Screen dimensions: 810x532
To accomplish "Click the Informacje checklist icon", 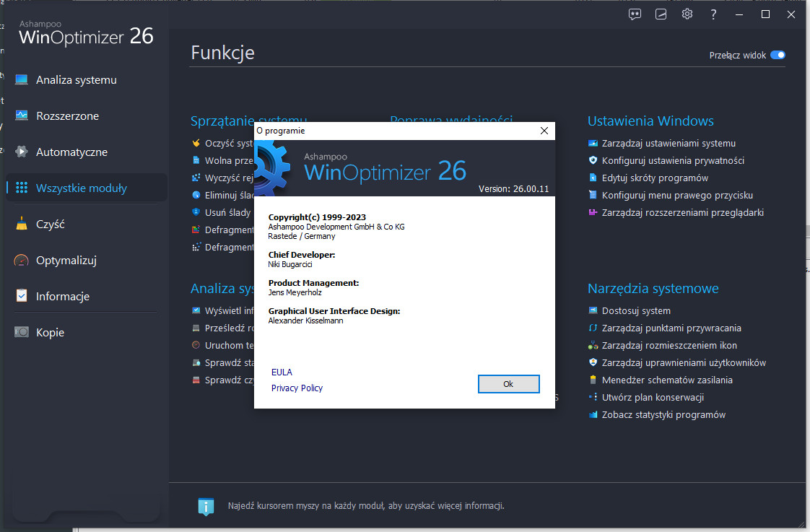I will pos(21,295).
